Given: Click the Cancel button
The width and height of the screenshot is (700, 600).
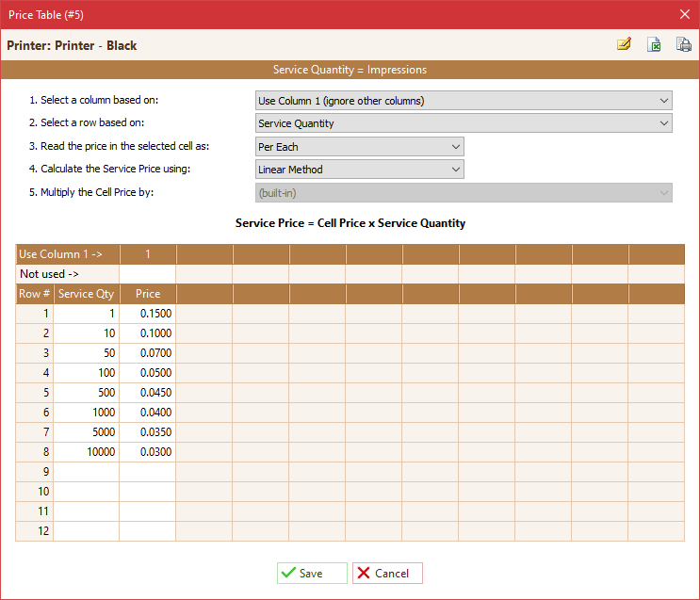Looking at the screenshot, I should coord(387,573).
